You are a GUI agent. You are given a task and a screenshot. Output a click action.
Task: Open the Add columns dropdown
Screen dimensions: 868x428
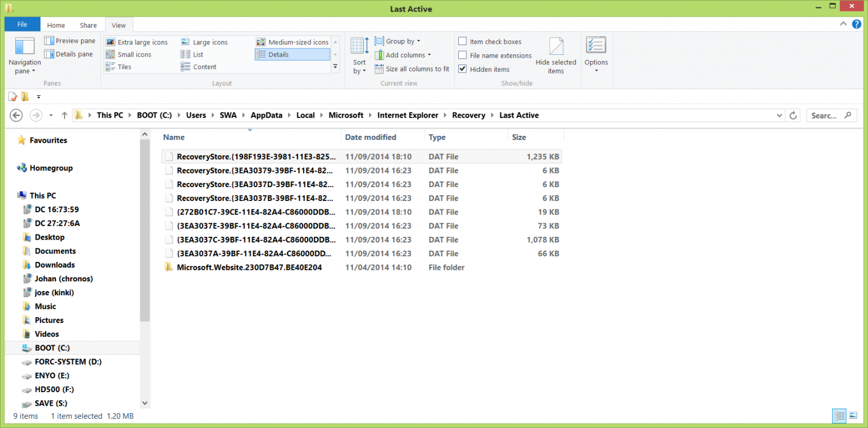click(403, 55)
